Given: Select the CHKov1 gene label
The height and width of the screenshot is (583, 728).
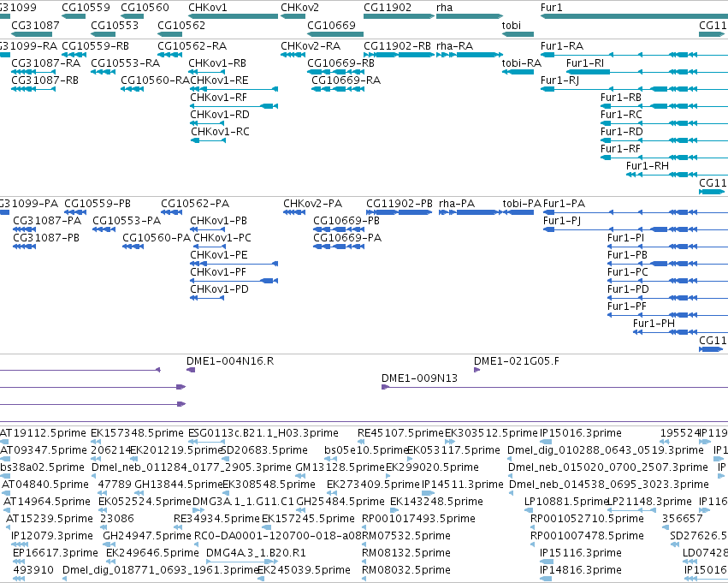Looking at the screenshot, I should point(208,8).
